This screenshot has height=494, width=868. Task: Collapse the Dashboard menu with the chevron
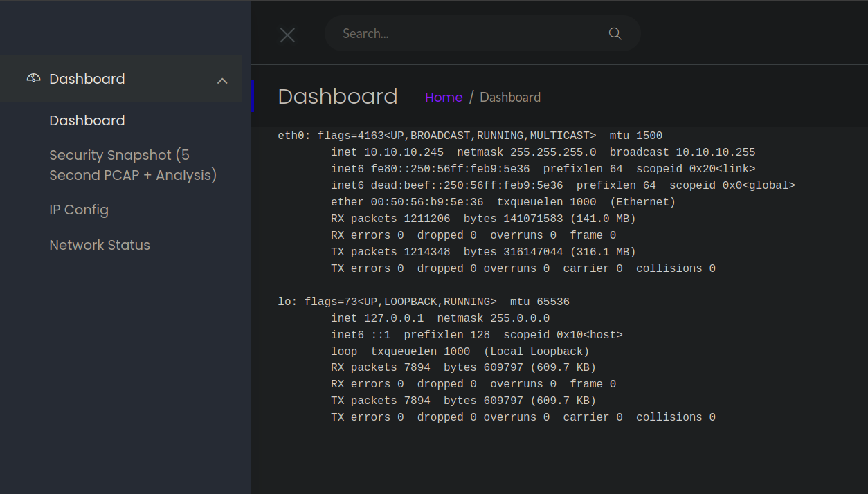click(x=222, y=80)
